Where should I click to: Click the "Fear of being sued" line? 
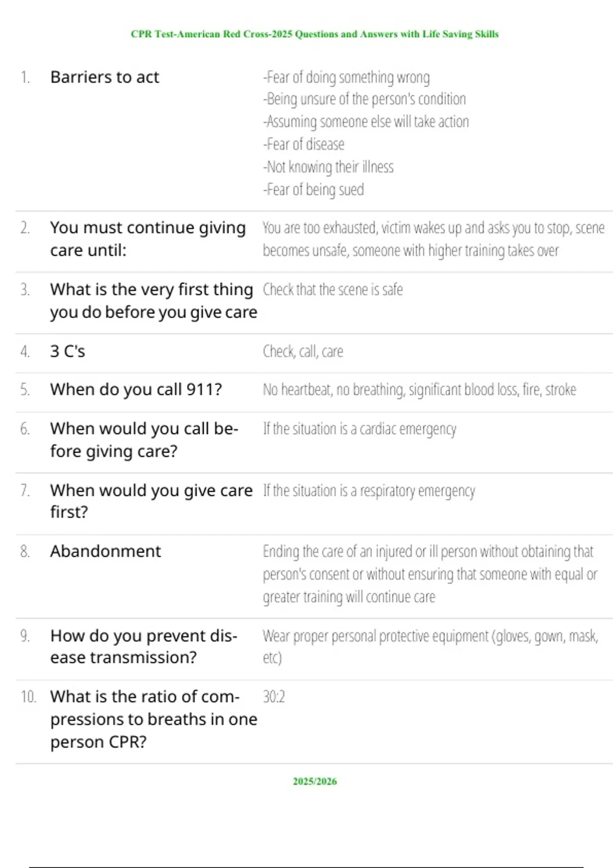click(314, 189)
